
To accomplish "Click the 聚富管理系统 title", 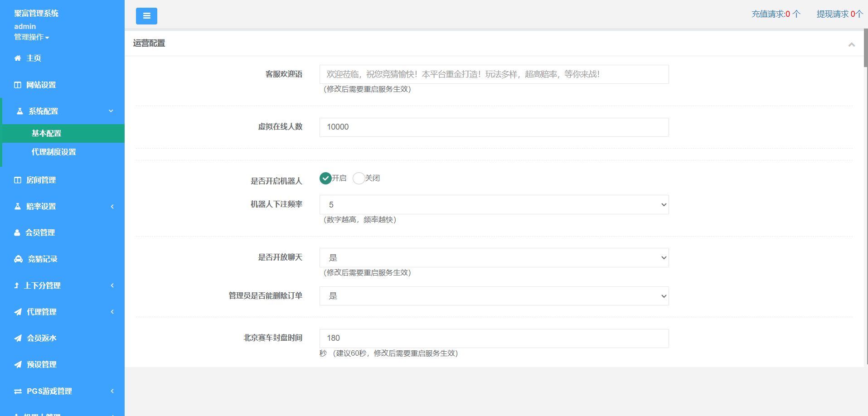I will [x=36, y=14].
